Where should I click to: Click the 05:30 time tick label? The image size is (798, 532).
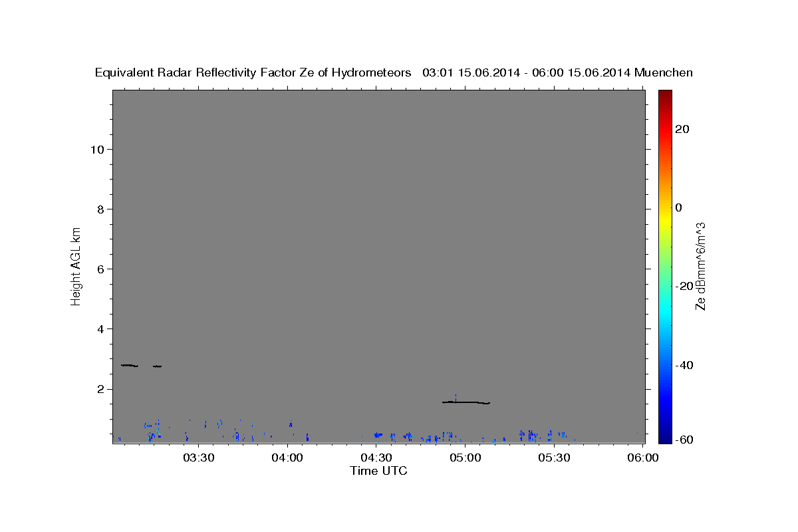554,458
